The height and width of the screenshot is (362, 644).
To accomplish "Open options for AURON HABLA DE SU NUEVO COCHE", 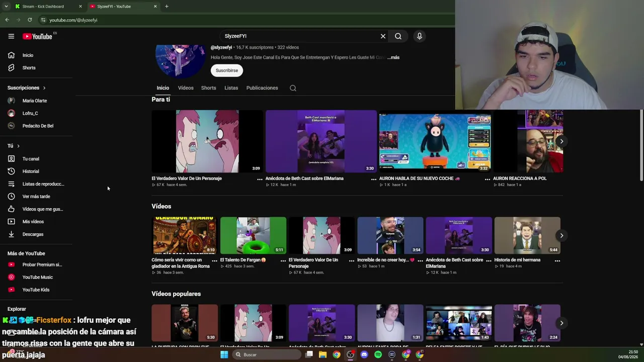I will (487, 179).
